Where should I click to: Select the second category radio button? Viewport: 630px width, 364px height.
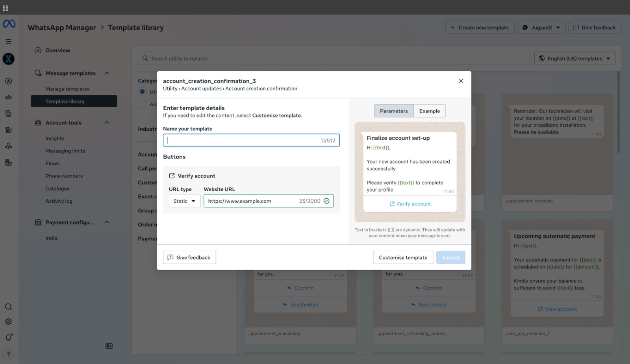tap(143, 104)
